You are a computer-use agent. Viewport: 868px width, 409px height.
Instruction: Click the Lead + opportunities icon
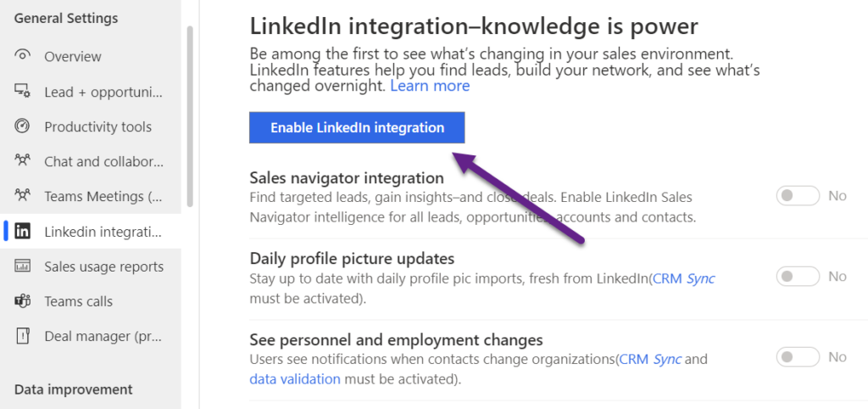pos(23,92)
